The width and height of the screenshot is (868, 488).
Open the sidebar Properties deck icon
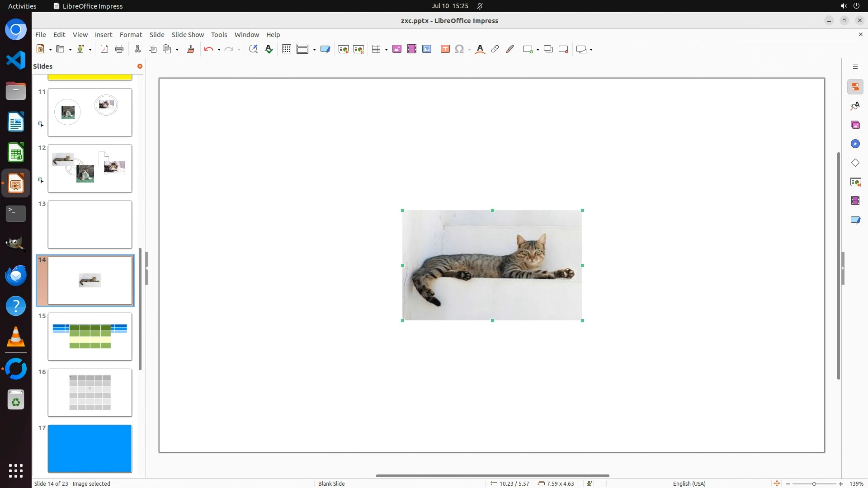pyautogui.click(x=855, y=87)
